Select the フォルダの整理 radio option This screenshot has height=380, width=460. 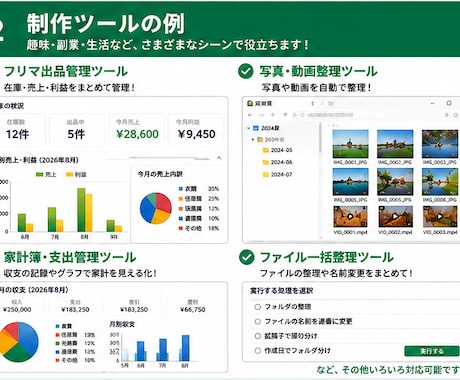pos(257,307)
